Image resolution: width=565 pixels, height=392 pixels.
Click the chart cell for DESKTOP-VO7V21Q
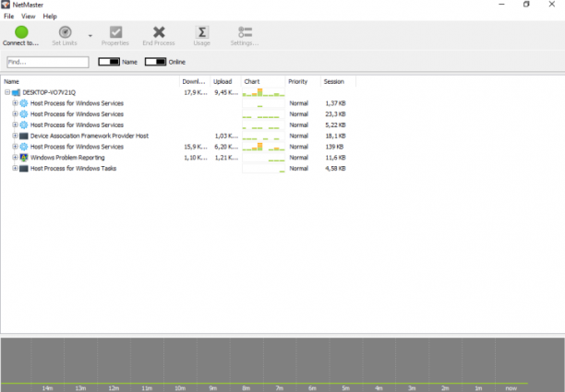pos(263,92)
